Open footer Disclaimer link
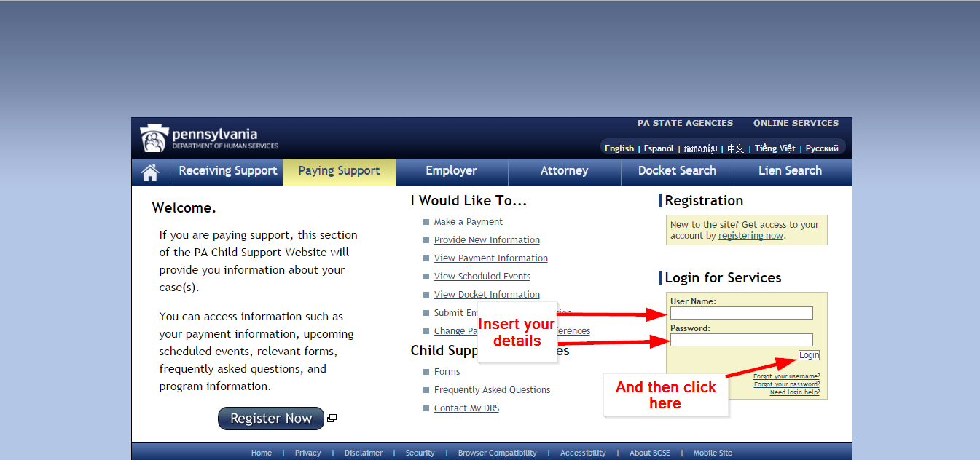The height and width of the screenshot is (460, 980). tap(364, 453)
